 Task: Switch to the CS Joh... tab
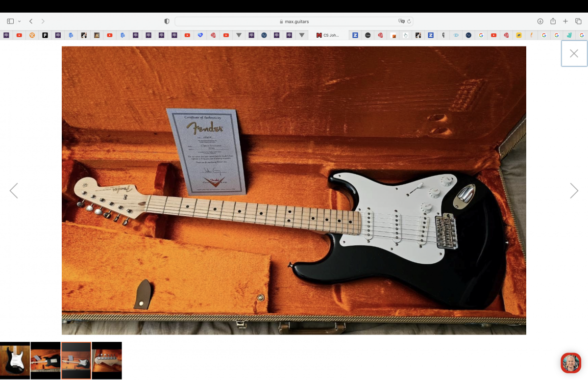tap(328, 35)
